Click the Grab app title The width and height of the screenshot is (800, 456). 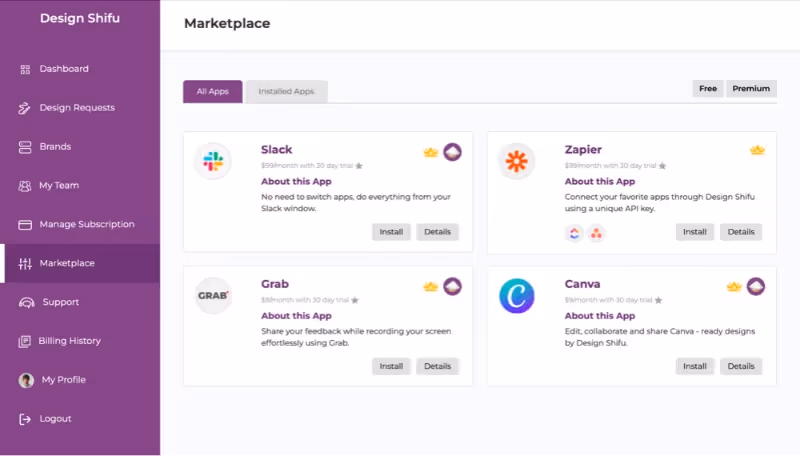click(275, 284)
